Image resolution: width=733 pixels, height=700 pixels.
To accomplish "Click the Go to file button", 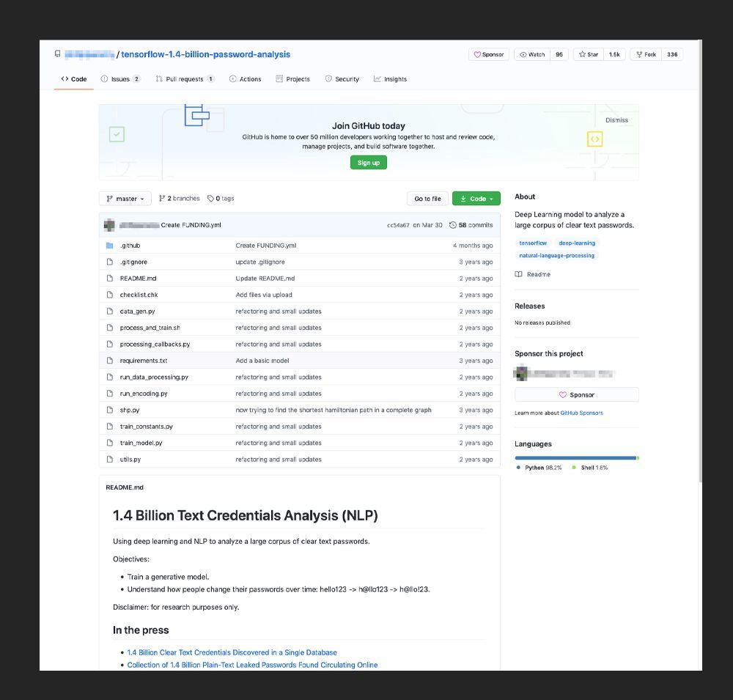I will pyautogui.click(x=427, y=199).
